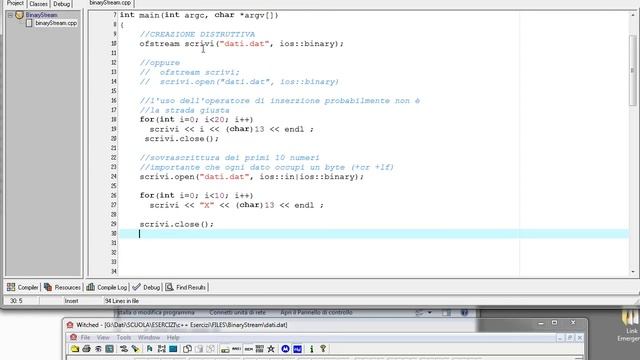This screenshot has height=360, width=640.
Task: Click '94 Lines in file' in the status bar
Action: 122,301
